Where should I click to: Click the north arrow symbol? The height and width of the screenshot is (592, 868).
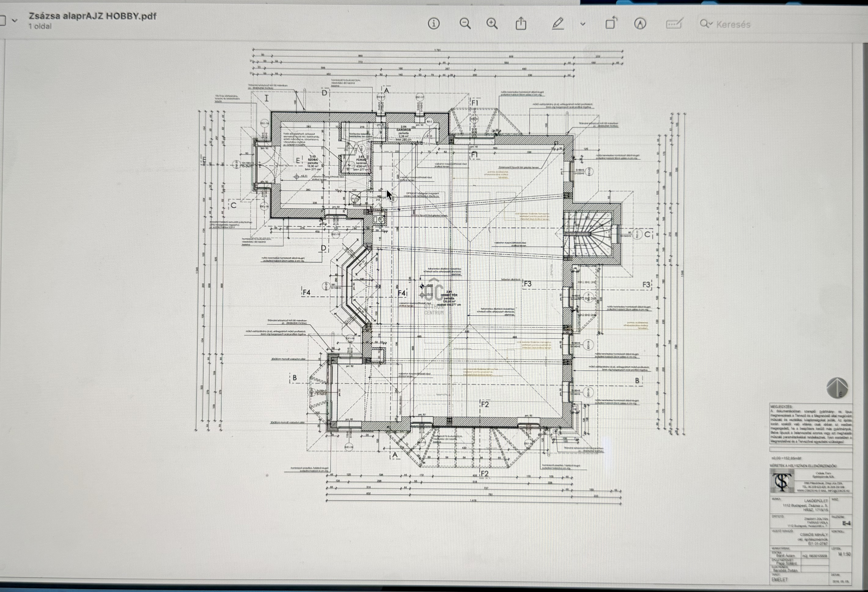(837, 388)
